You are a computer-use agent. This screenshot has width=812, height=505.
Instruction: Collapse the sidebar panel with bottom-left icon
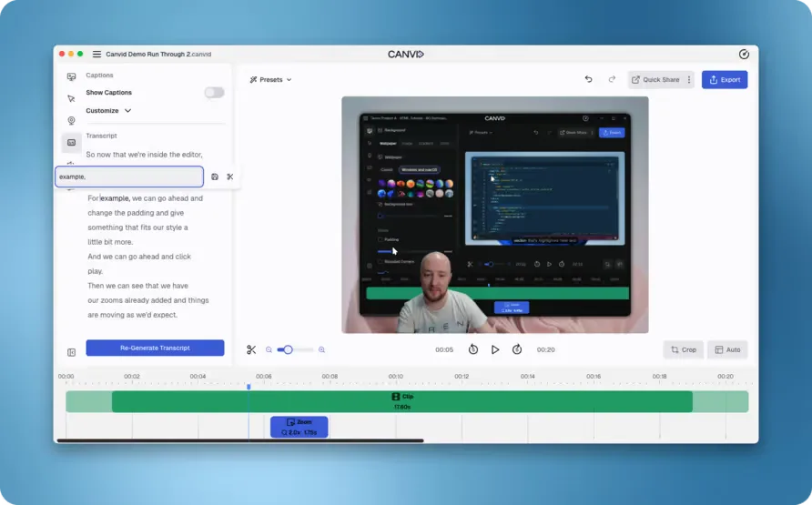[71, 352]
